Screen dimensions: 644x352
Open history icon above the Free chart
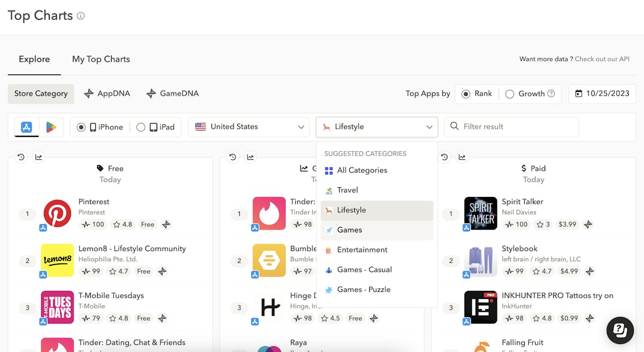pos(21,157)
